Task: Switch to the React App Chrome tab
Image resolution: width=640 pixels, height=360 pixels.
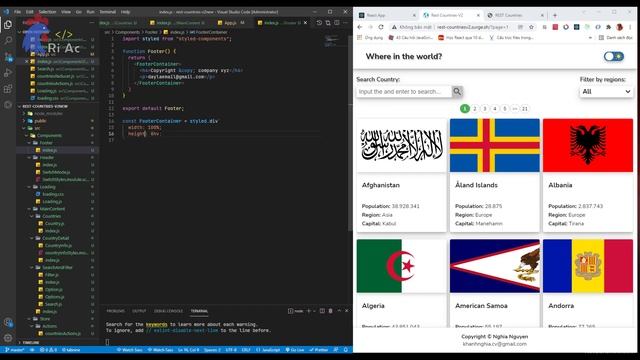Action: pyautogui.click(x=387, y=15)
